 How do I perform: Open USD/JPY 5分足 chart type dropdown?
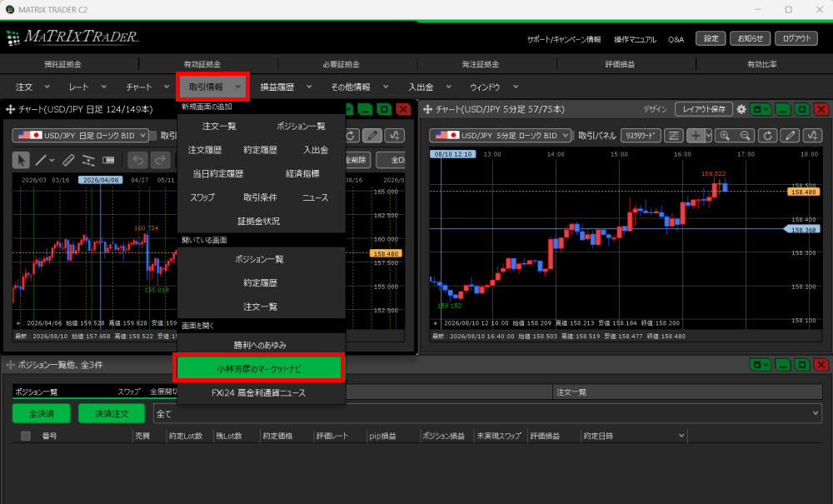point(501,136)
